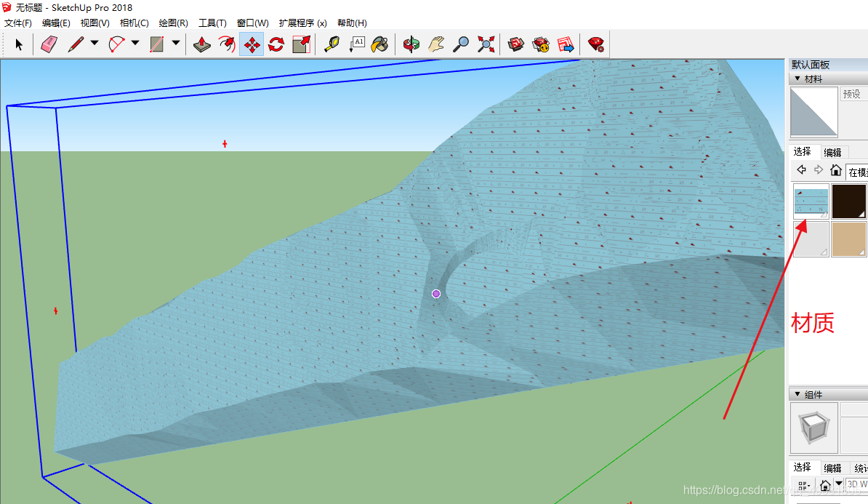868x504 pixels.
Task: Click Send to LayOut icon
Action: [565, 44]
